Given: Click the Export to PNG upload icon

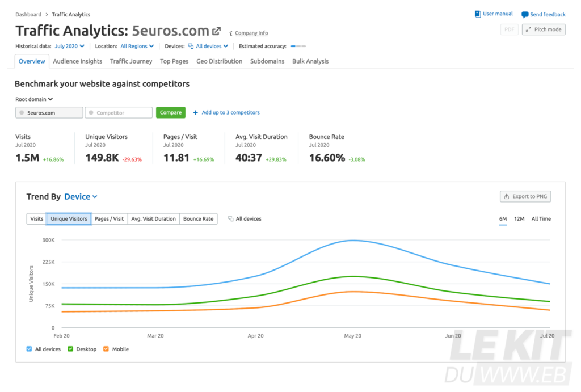Looking at the screenshot, I should [507, 196].
